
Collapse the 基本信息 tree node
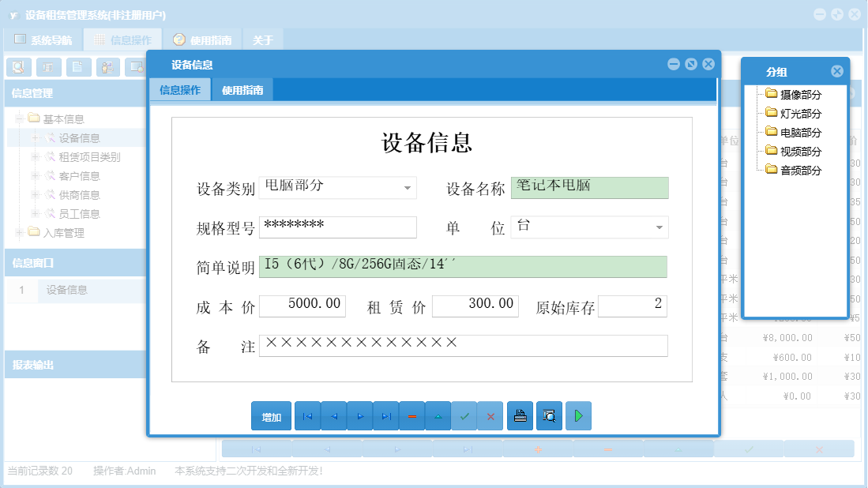17,117
